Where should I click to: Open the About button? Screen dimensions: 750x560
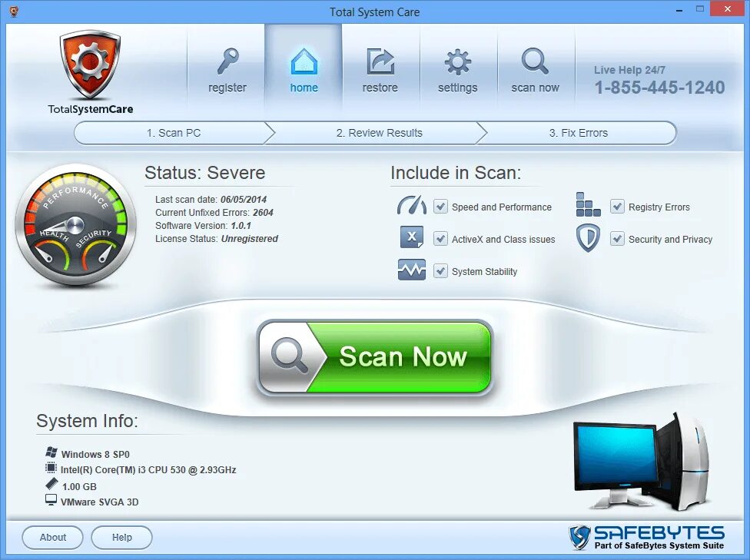click(52, 538)
